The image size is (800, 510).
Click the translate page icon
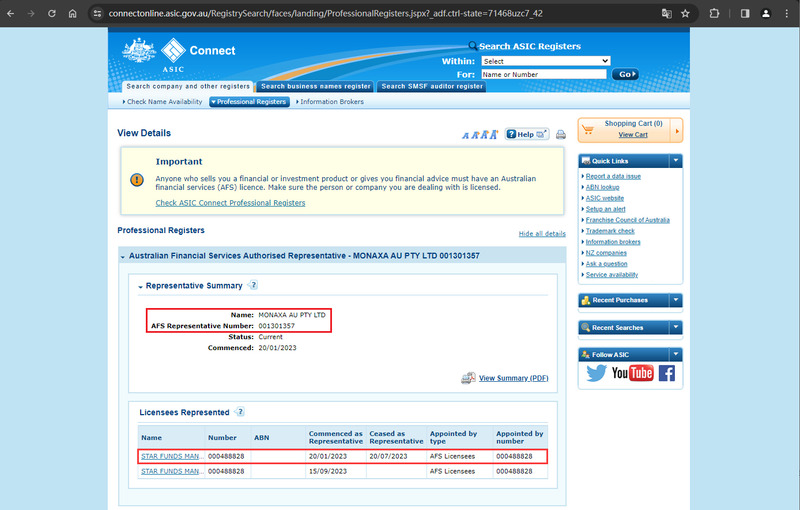click(x=666, y=14)
